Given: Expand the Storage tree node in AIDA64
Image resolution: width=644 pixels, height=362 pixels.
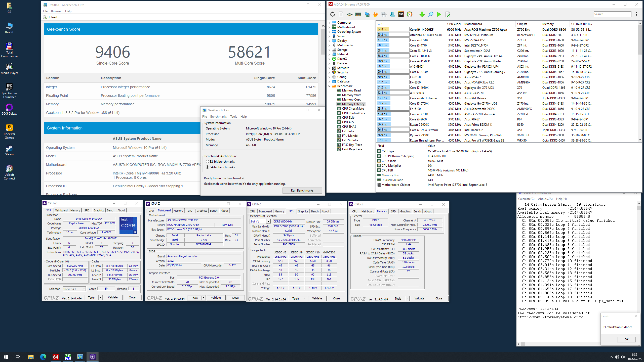Looking at the screenshot, I should (x=329, y=50).
